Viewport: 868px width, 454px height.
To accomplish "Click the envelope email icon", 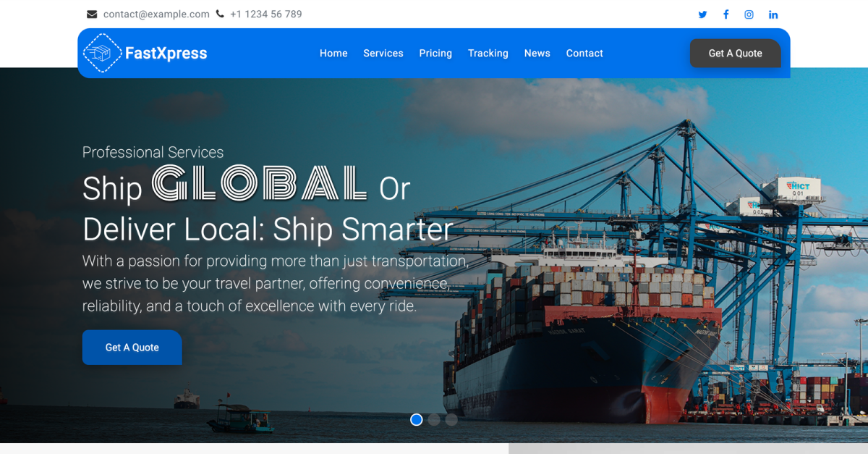I will coord(92,14).
